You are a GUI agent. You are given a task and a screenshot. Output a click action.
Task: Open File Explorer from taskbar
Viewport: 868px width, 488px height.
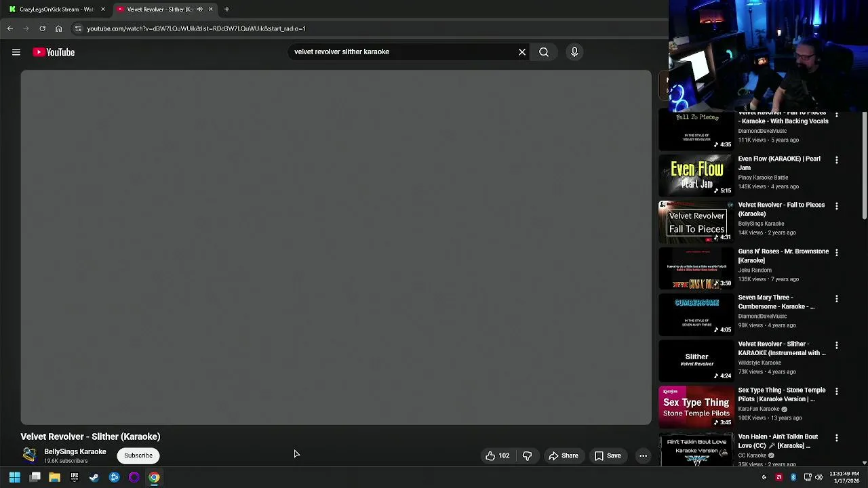[x=55, y=478]
